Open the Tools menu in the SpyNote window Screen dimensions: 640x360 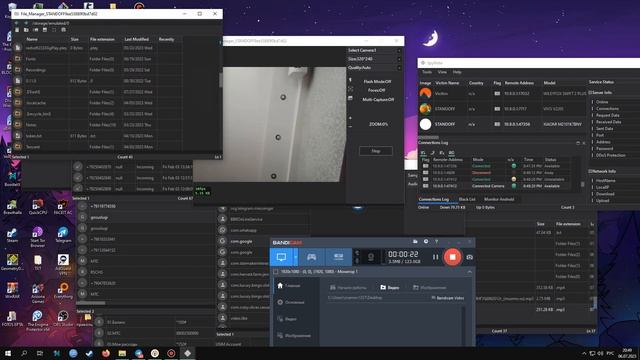(x=427, y=72)
